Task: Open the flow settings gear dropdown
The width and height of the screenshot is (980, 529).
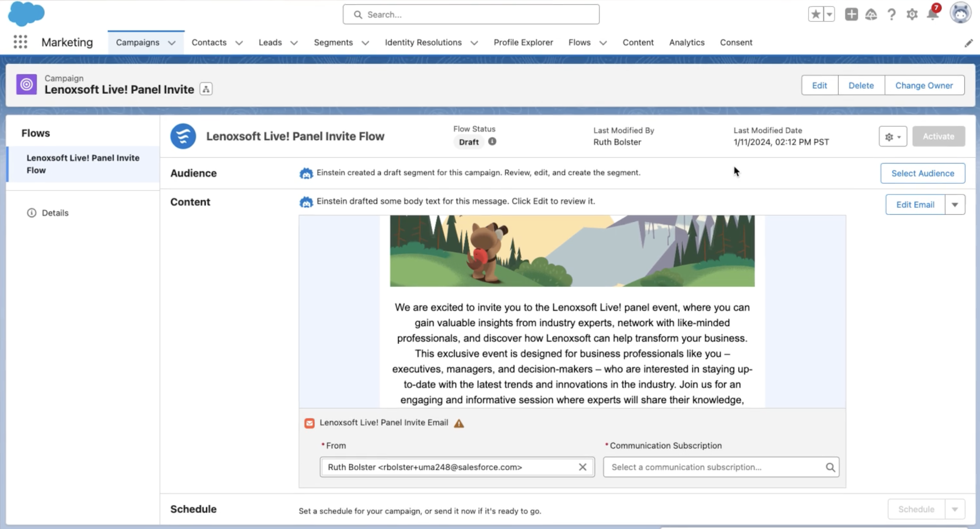Action: click(x=893, y=136)
